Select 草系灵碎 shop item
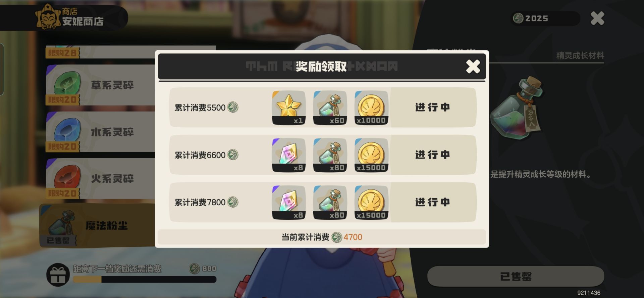 pyautogui.click(x=101, y=85)
